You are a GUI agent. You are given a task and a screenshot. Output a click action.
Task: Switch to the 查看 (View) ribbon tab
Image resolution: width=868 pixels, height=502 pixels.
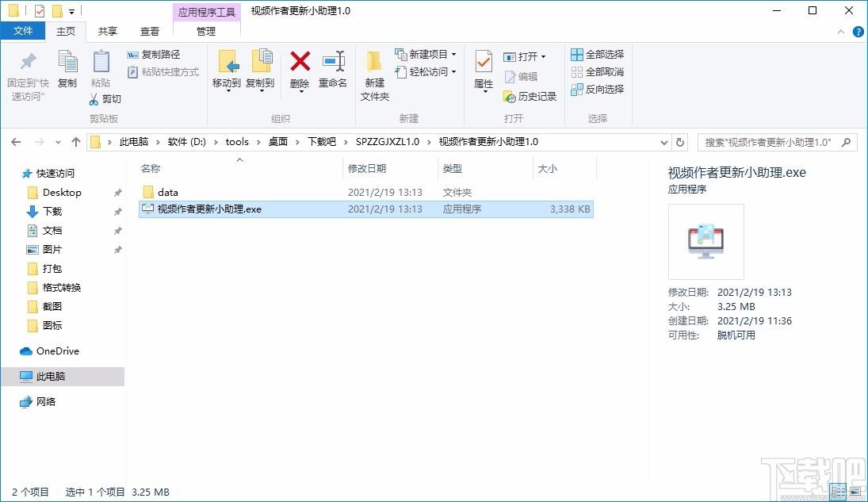click(x=150, y=32)
